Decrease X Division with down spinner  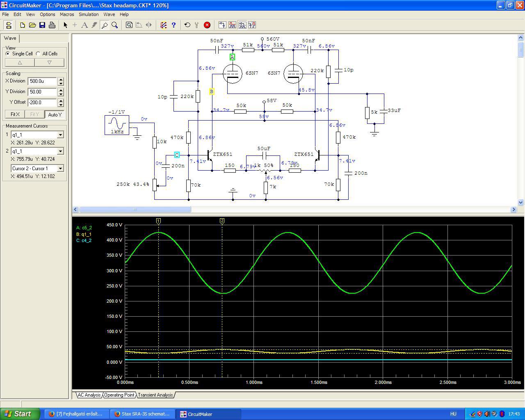pos(61,83)
